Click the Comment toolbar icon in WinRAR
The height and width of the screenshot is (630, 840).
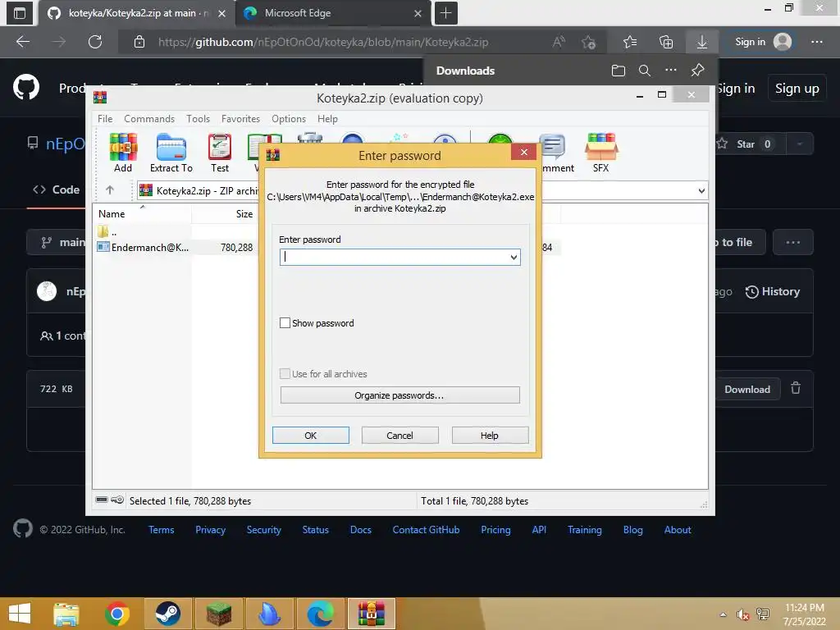click(555, 153)
